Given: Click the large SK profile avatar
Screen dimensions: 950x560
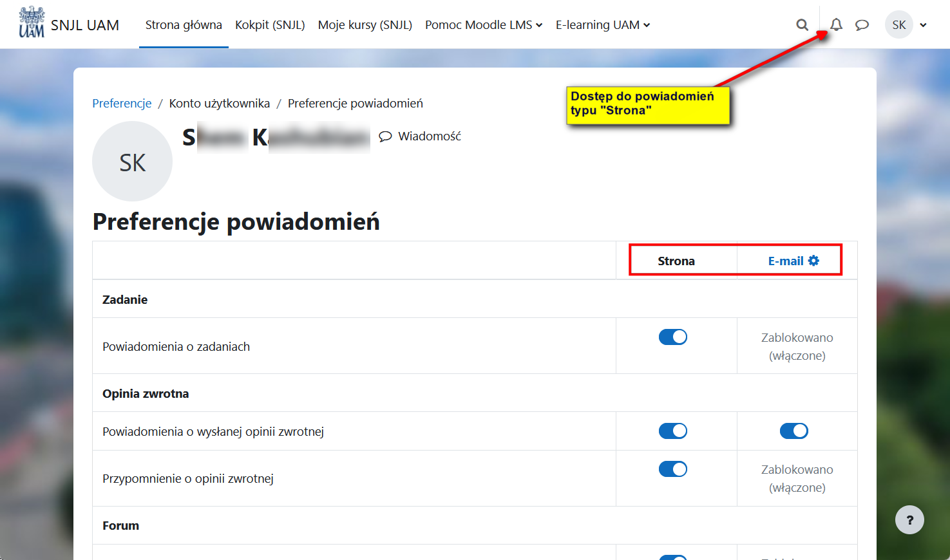Looking at the screenshot, I should pyautogui.click(x=133, y=162).
